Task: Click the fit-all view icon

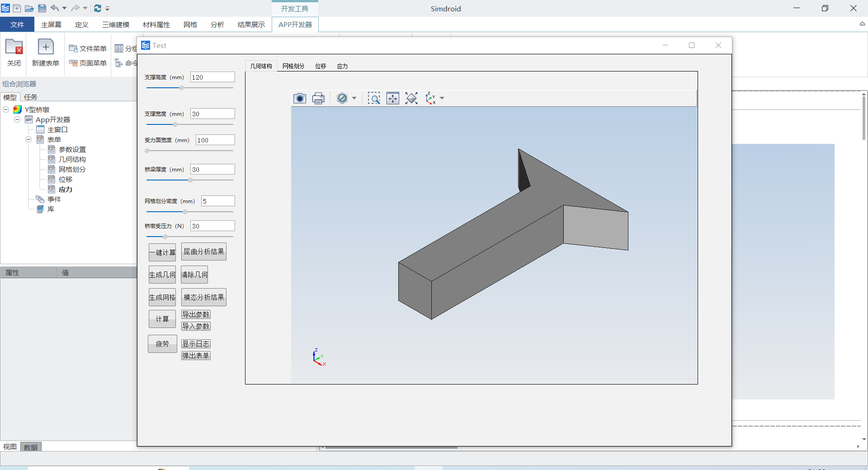Action: pyautogui.click(x=411, y=98)
